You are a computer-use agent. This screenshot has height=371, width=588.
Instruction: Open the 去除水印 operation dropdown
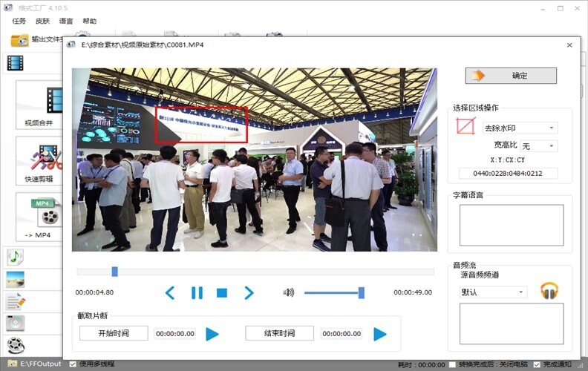coord(520,128)
